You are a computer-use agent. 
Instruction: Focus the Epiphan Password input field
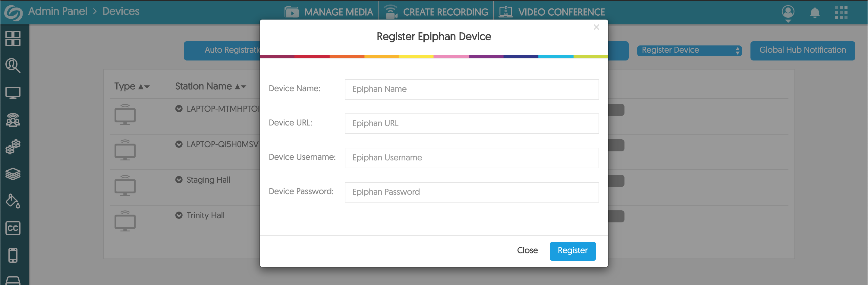click(472, 192)
